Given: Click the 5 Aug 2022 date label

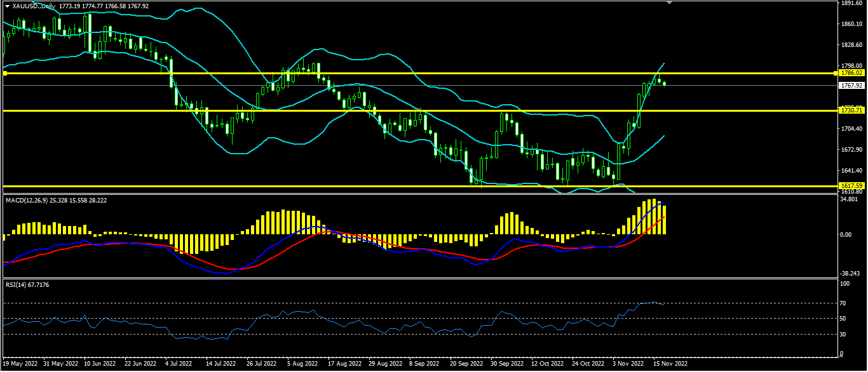Looking at the screenshot, I should pyautogui.click(x=302, y=364).
